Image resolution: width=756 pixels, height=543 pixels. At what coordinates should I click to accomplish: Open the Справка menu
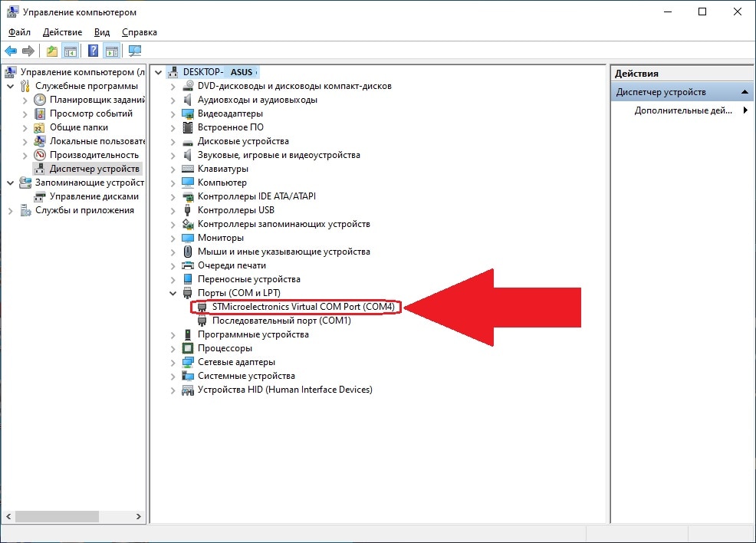coord(139,32)
